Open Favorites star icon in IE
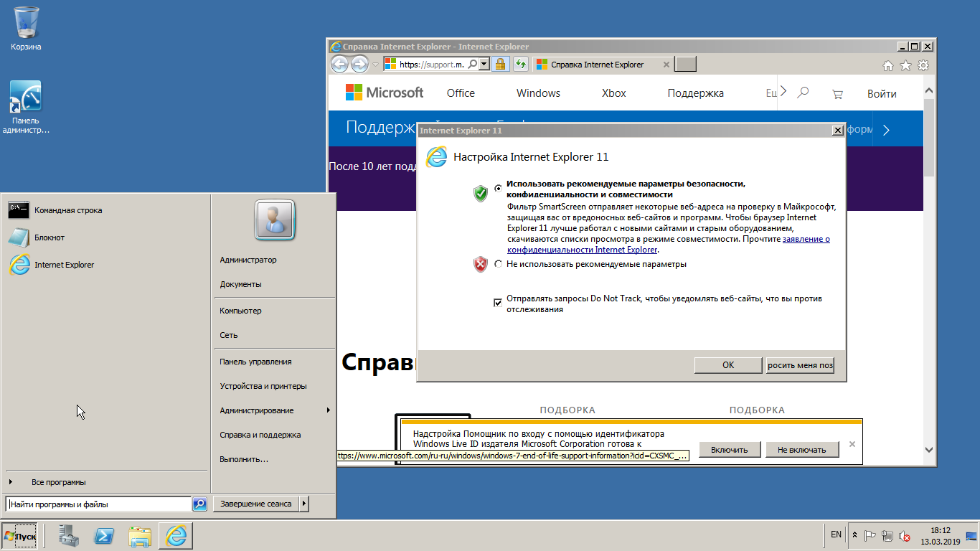This screenshot has width=980, height=551. tap(905, 65)
